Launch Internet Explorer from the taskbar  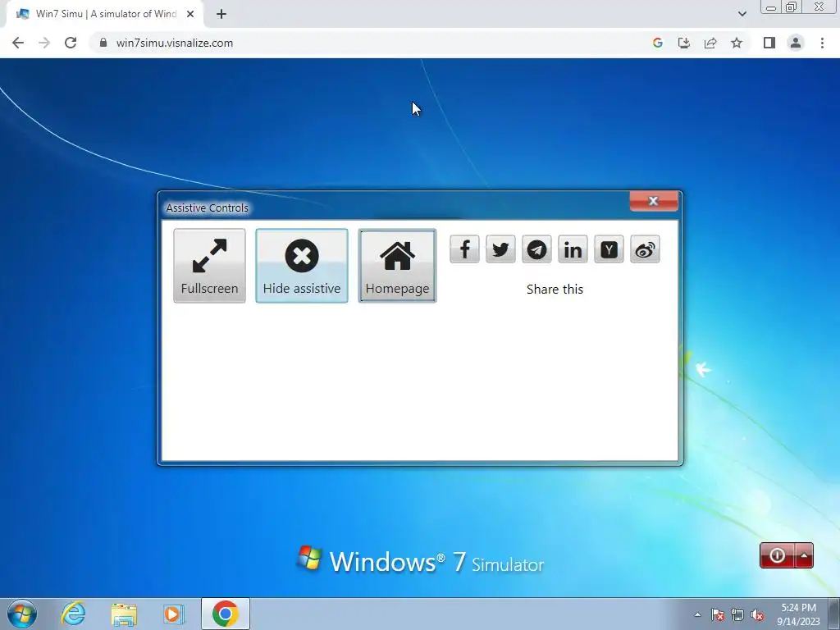pyautogui.click(x=73, y=614)
